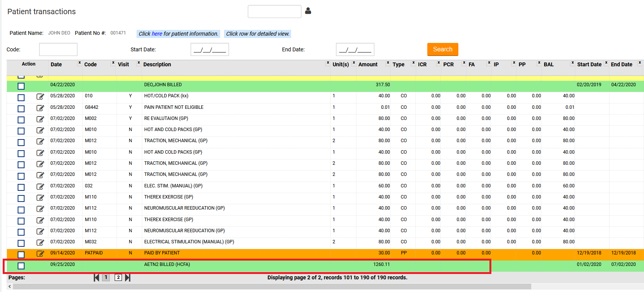Tick checkbox for ELECTRICAL STIMULATION (MANUAL) (GP)
Viewport: 644px width, 292px height.
pyautogui.click(x=21, y=243)
